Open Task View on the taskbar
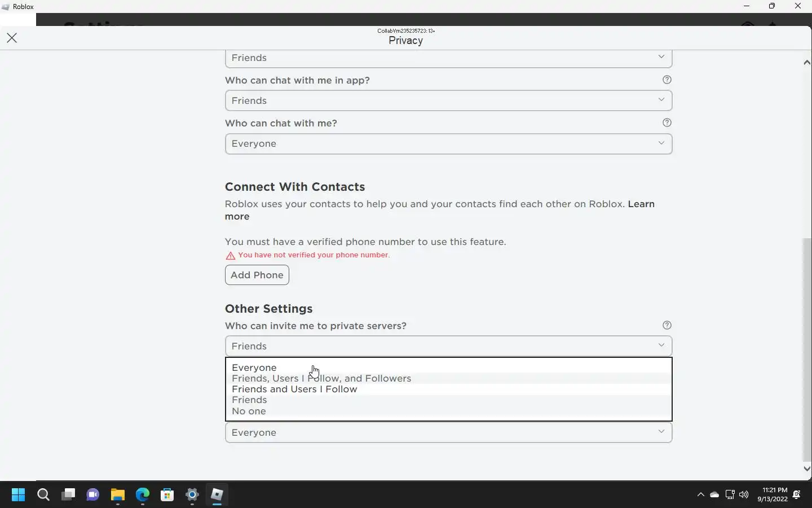This screenshot has height=508, width=812. click(x=68, y=495)
